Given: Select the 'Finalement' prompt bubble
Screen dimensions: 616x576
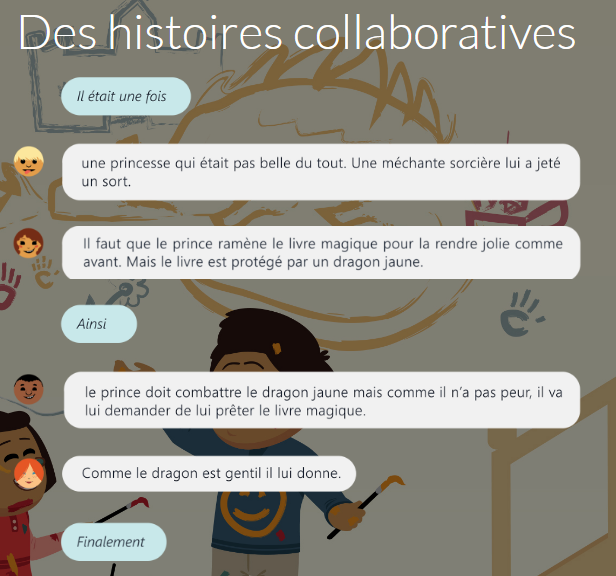Looking at the screenshot, I should tap(114, 542).
